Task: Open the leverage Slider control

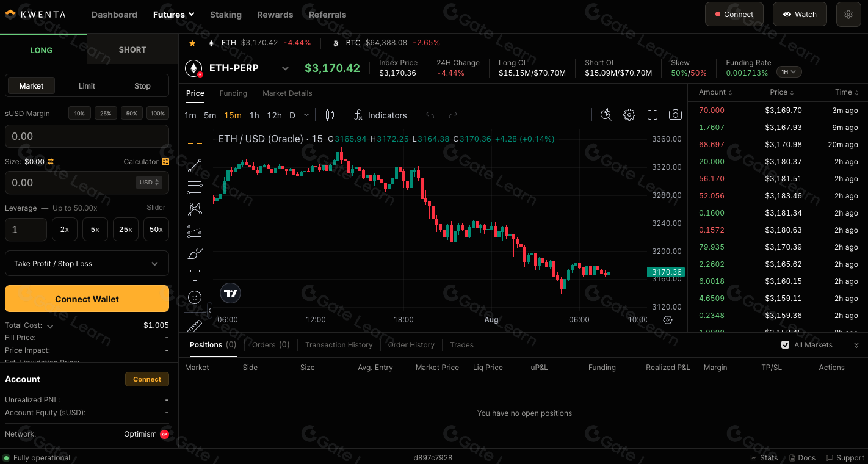Action: 156,208
